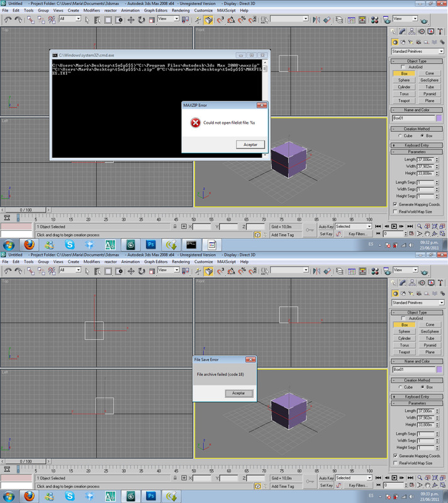Open key mode Selected dropdown in upper window

[x=354, y=226]
